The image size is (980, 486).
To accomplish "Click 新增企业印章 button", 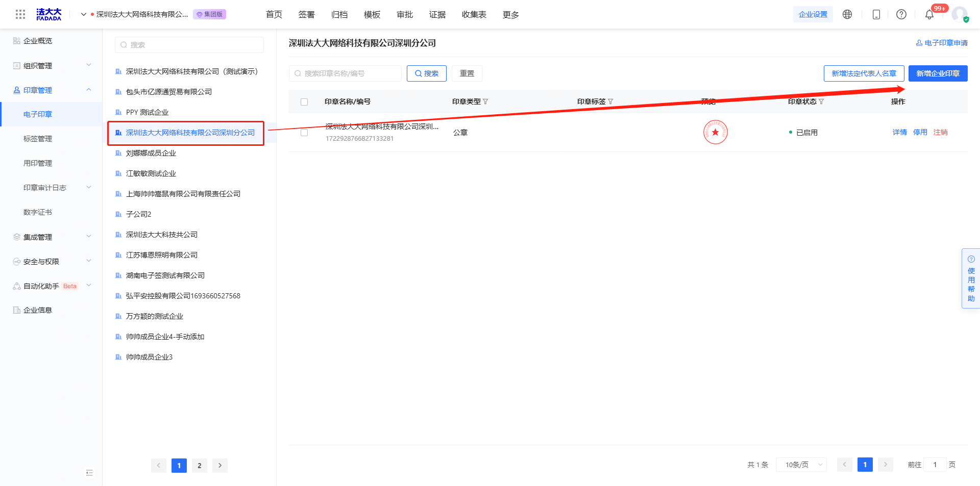I will tap(938, 73).
